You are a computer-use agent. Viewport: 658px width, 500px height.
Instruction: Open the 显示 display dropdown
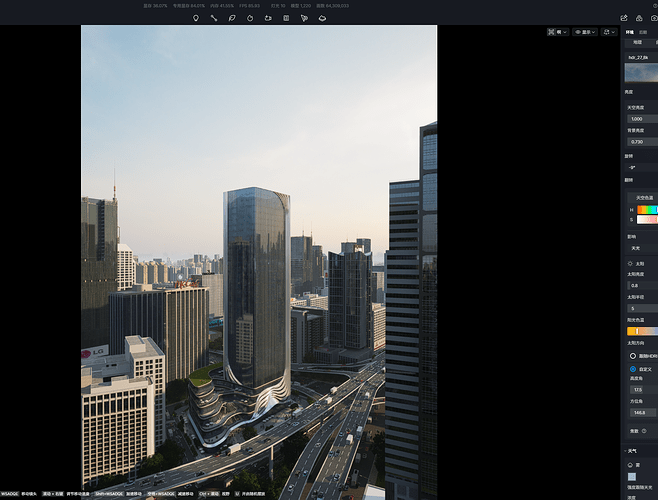click(x=585, y=32)
